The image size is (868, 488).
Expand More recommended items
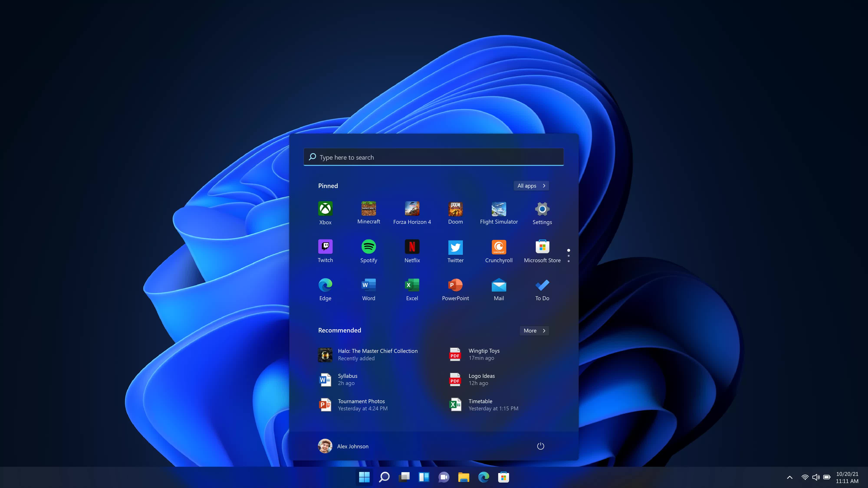pyautogui.click(x=534, y=330)
